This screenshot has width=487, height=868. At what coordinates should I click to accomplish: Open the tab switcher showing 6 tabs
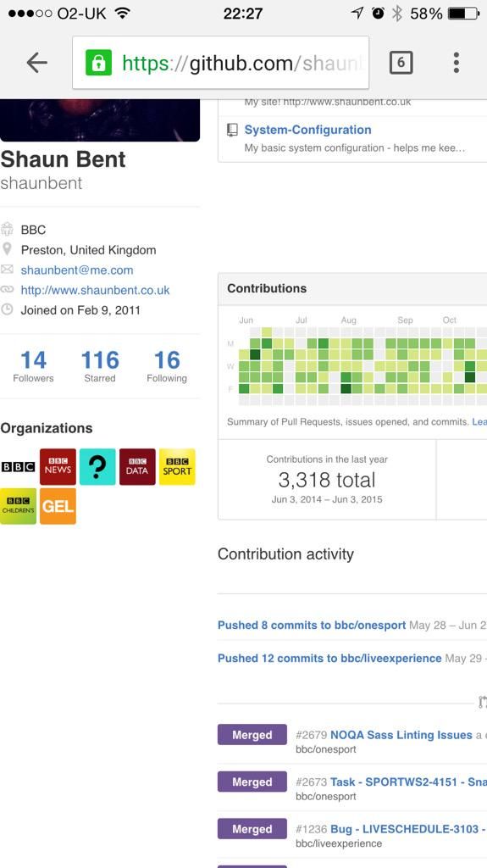tap(401, 63)
